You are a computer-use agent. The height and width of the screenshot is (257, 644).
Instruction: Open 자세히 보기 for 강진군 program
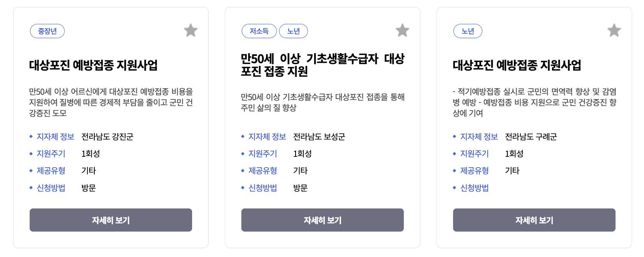tap(110, 220)
